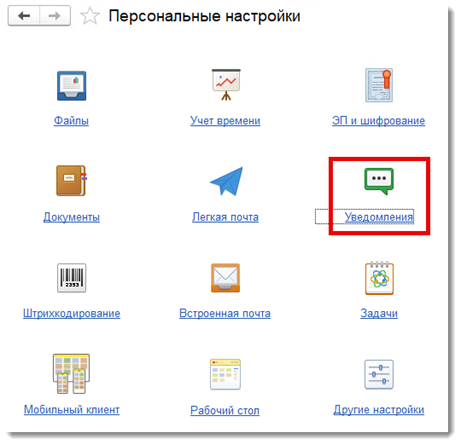Open the Файлы link
This screenshot has width=461, height=445.
(x=71, y=120)
